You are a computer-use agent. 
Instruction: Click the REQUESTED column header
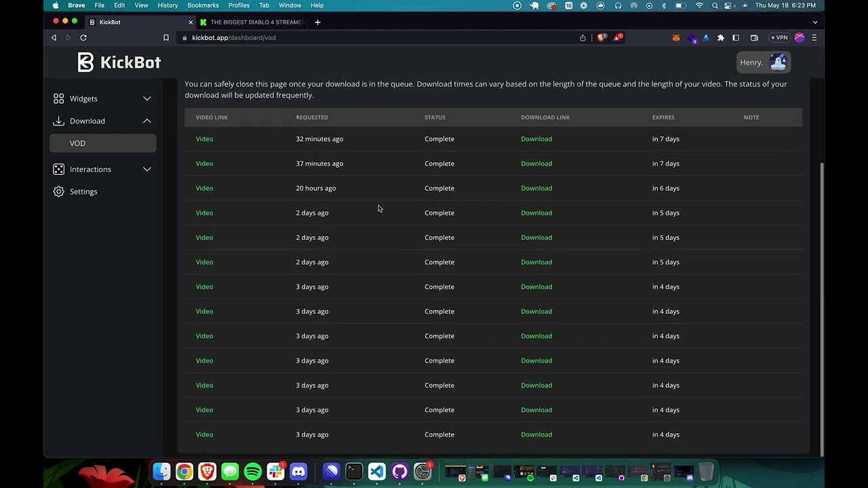(312, 117)
